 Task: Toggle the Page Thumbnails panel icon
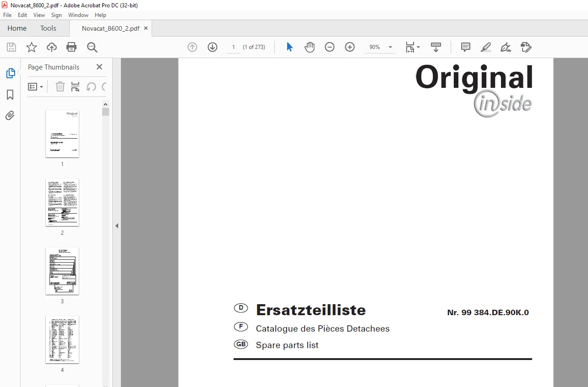click(x=10, y=73)
